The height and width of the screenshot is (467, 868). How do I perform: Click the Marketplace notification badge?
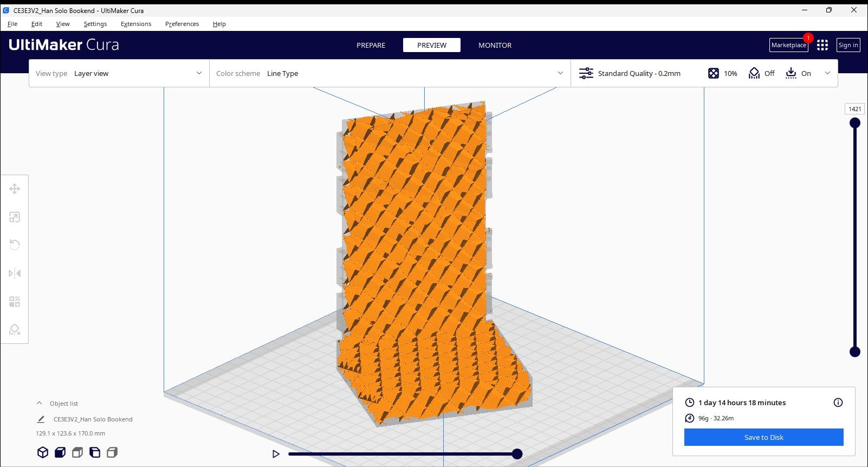coord(808,38)
